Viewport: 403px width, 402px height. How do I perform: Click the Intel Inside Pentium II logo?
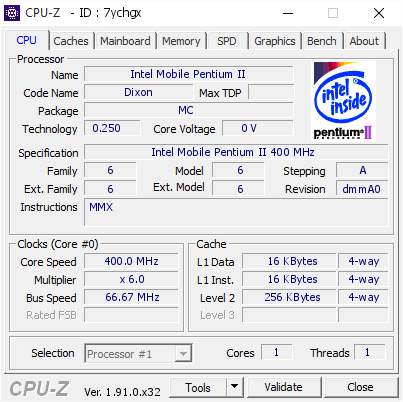tap(343, 101)
